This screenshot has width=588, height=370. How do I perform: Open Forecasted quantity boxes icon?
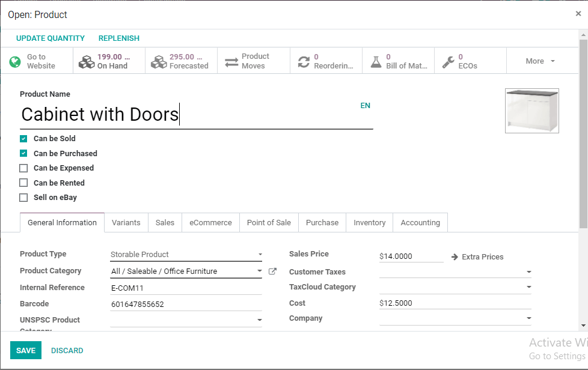(159, 62)
